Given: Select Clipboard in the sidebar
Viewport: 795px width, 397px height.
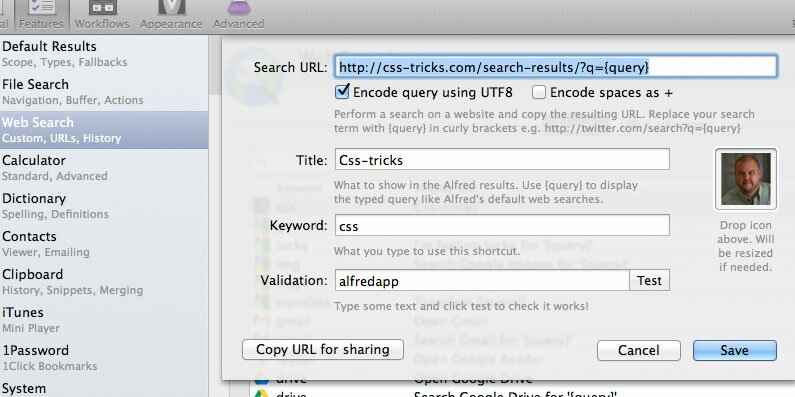Looking at the screenshot, I should click(104, 282).
